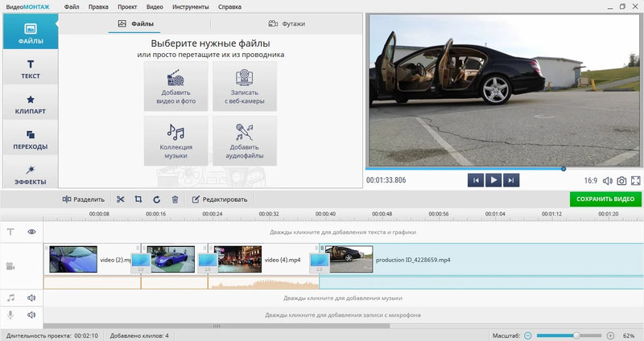
Task: Click the Масштаб zoom slider handle
Action: pos(576,335)
